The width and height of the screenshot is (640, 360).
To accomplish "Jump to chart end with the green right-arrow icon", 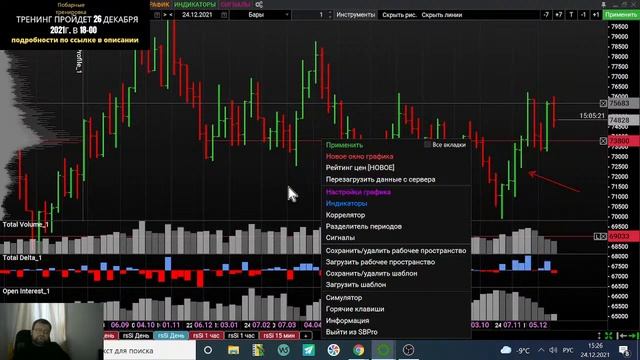I will pos(634,336).
